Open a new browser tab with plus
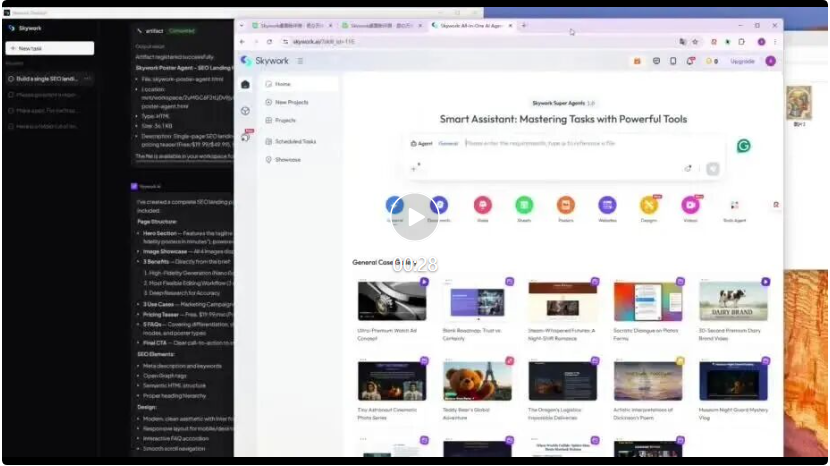 [x=524, y=25]
